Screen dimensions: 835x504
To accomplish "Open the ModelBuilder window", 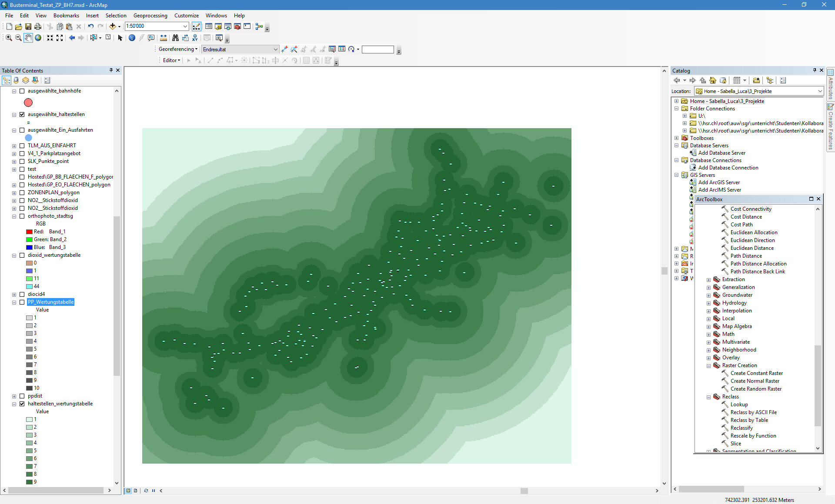I will (x=259, y=27).
